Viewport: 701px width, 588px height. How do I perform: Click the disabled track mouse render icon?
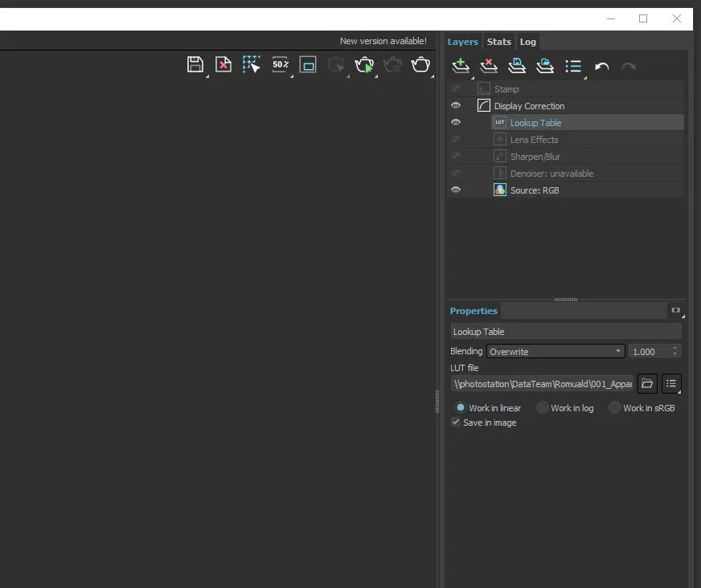(336, 65)
